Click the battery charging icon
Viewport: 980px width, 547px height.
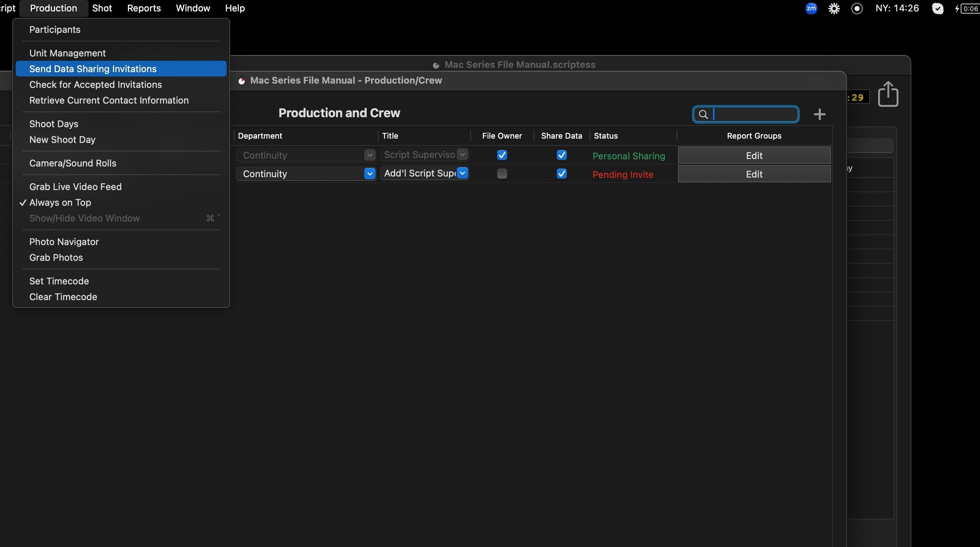[967, 8]
